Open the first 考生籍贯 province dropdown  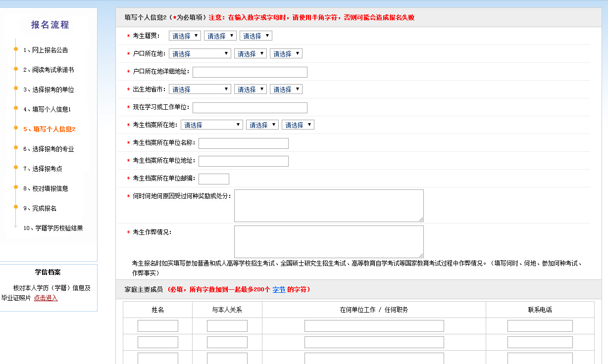tap(185, 36)
